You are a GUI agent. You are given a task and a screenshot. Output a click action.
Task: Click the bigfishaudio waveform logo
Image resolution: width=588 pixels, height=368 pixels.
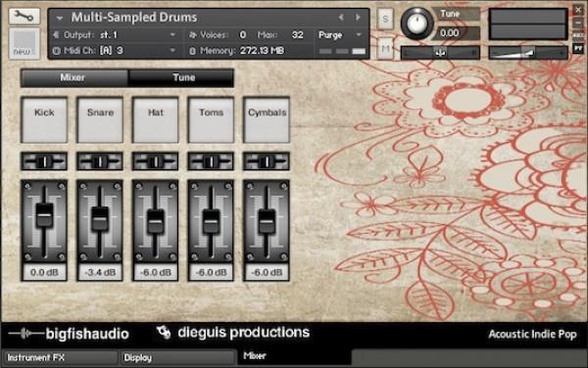25,333
